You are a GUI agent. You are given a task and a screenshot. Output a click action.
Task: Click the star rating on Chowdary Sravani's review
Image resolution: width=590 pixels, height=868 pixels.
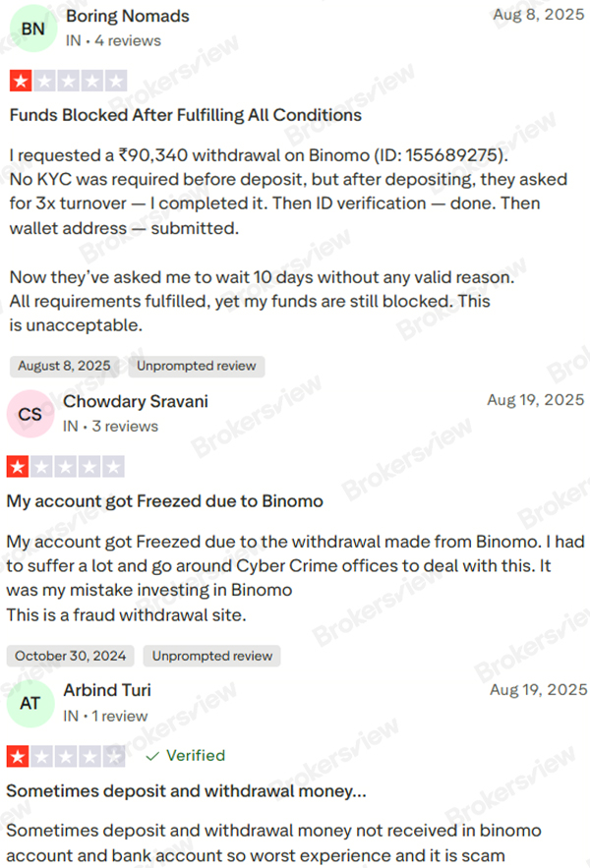66,467
